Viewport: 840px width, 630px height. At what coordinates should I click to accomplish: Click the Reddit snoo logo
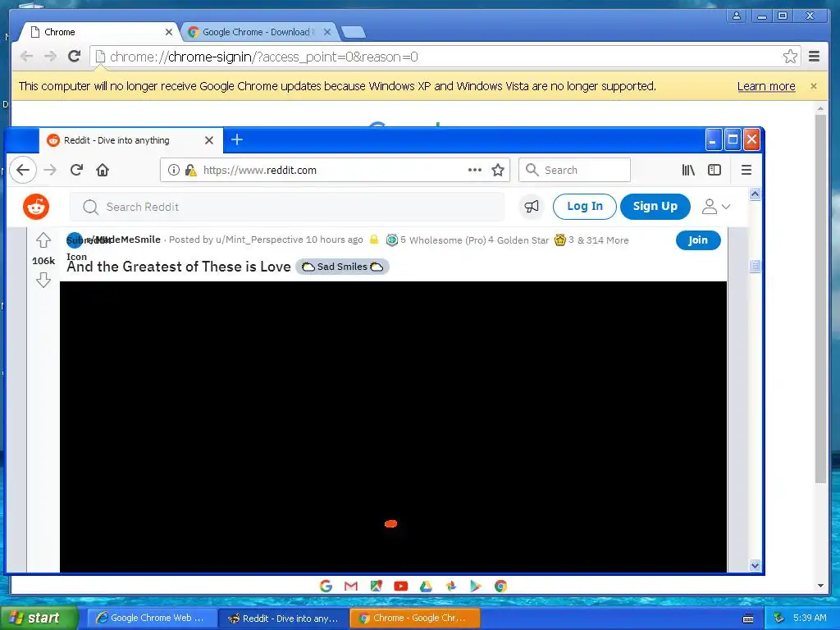tap(36, 207)
